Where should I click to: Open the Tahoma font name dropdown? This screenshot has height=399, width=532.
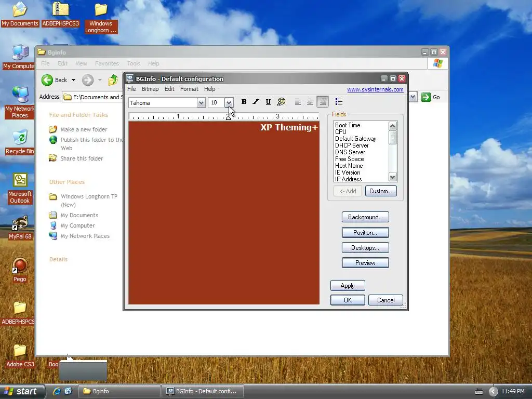click(x=201, y=103)
